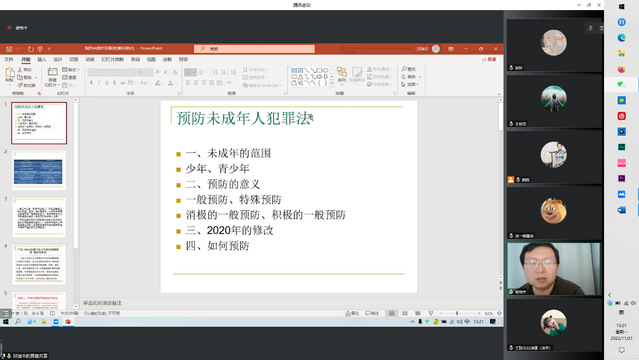
Task: Open the slide Layout dropdown
Action: click(x=71, y=70)
